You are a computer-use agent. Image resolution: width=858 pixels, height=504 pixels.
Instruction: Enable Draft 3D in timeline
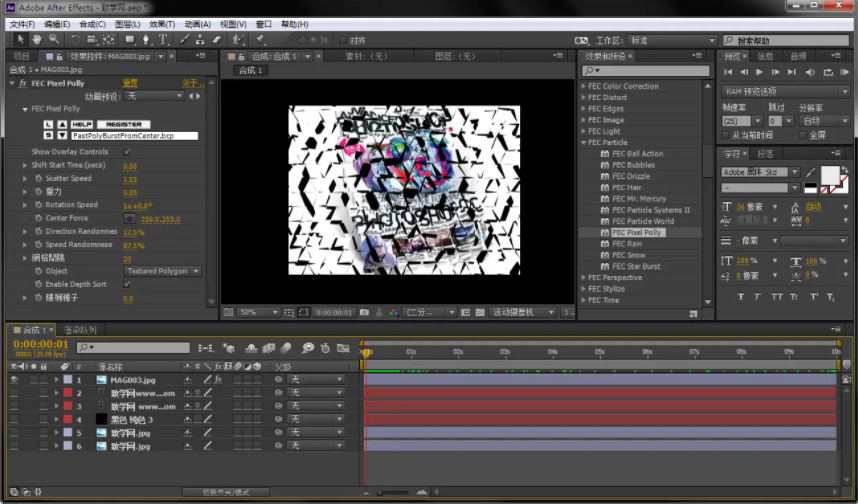229,348
